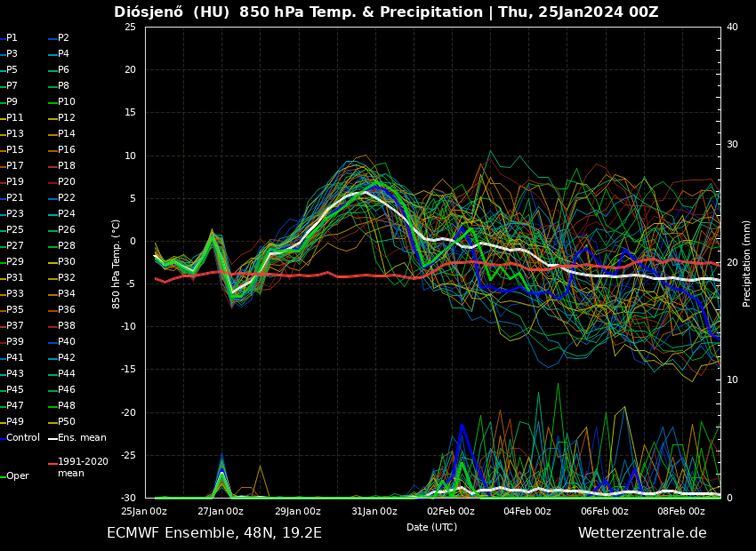Click the Wetterzentrale.de attribution text

642,533
